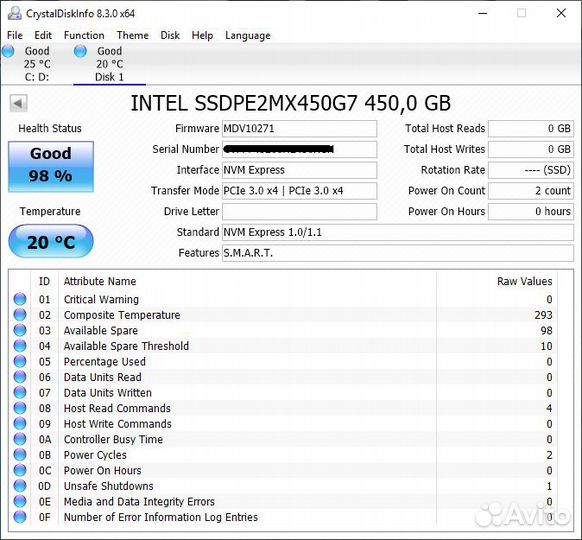This screenshot has width=582, height=540.
Task: Open the File menu
Action: pos(15,35)
